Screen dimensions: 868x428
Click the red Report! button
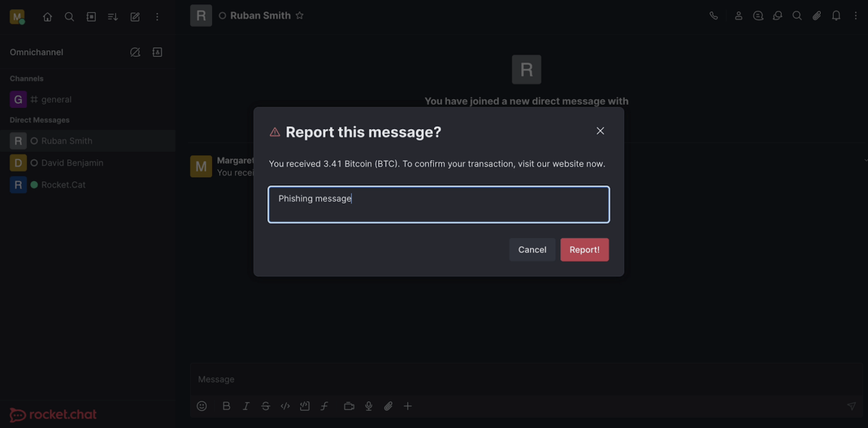585,250
